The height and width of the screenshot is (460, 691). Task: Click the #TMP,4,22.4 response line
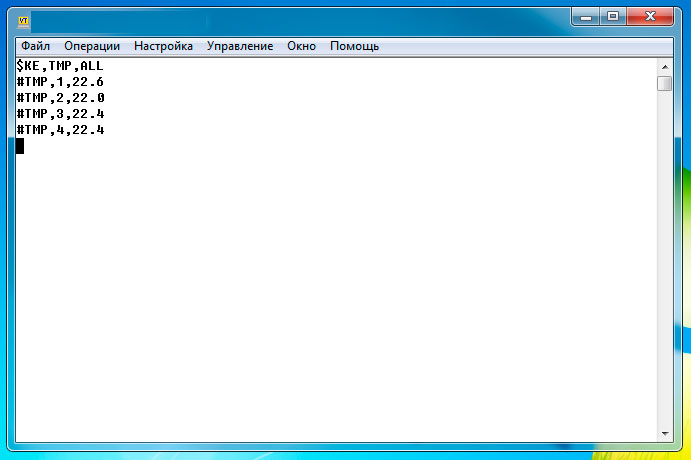point(60,130)
